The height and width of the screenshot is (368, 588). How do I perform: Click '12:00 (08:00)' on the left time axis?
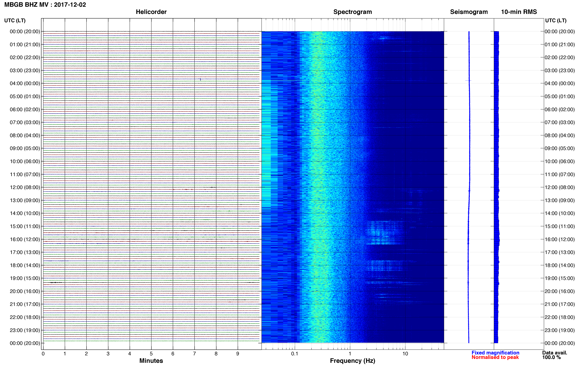(25, 187)
